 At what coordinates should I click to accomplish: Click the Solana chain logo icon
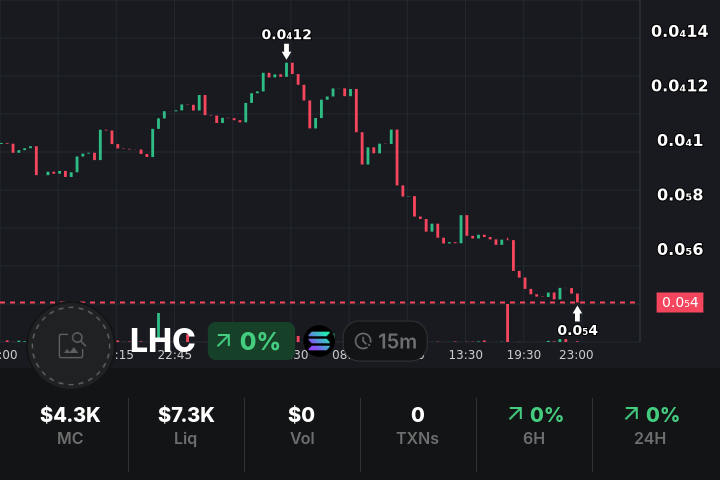click(x=319, y=341)
